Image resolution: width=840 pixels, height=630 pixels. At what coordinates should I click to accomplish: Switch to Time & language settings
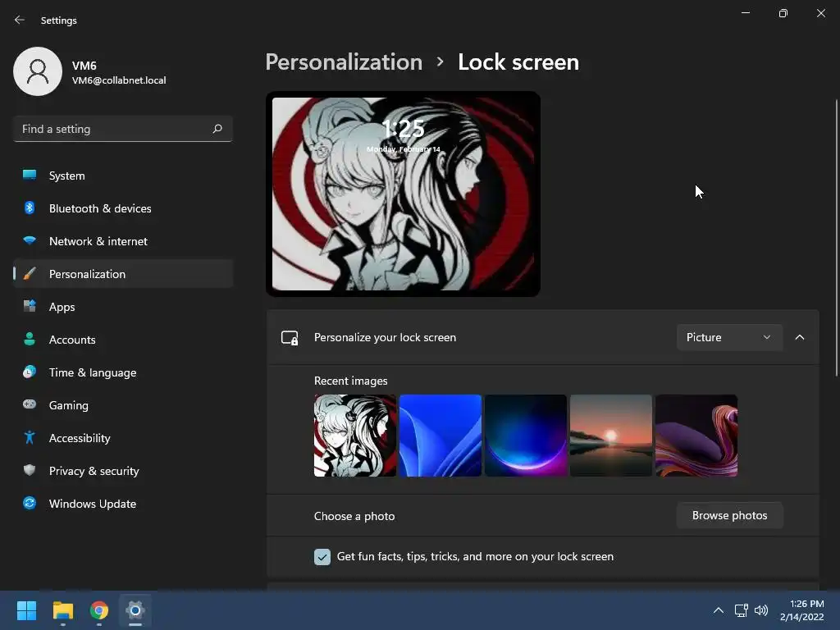point(123,372)
